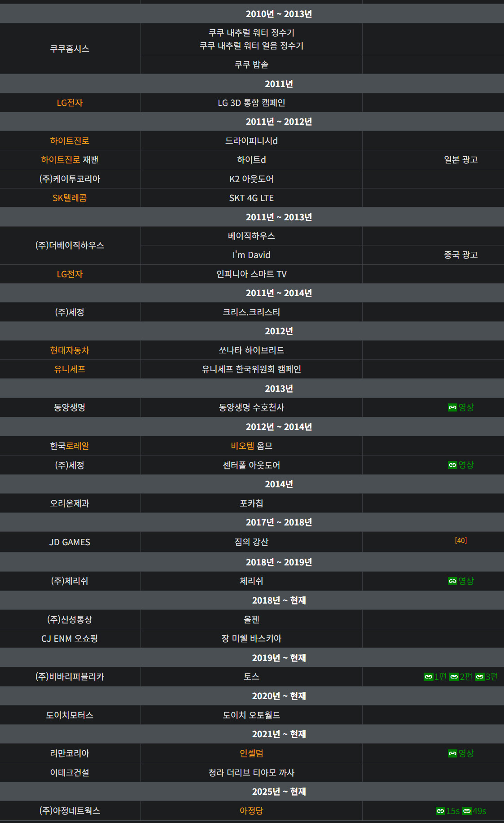Open the 토스 2편 video link icon
Viewport: 504px width, 823px height.
click(454, 677)
